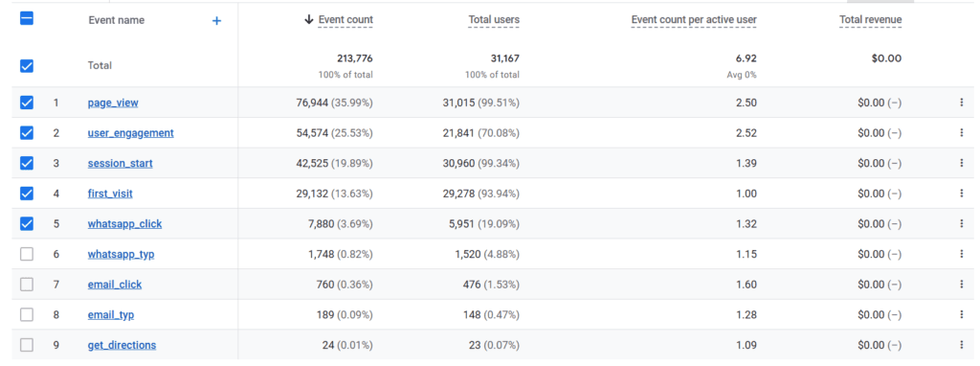
Task: Check the whatsapp_typ row checkbox
Action: [x=27, y=254]
